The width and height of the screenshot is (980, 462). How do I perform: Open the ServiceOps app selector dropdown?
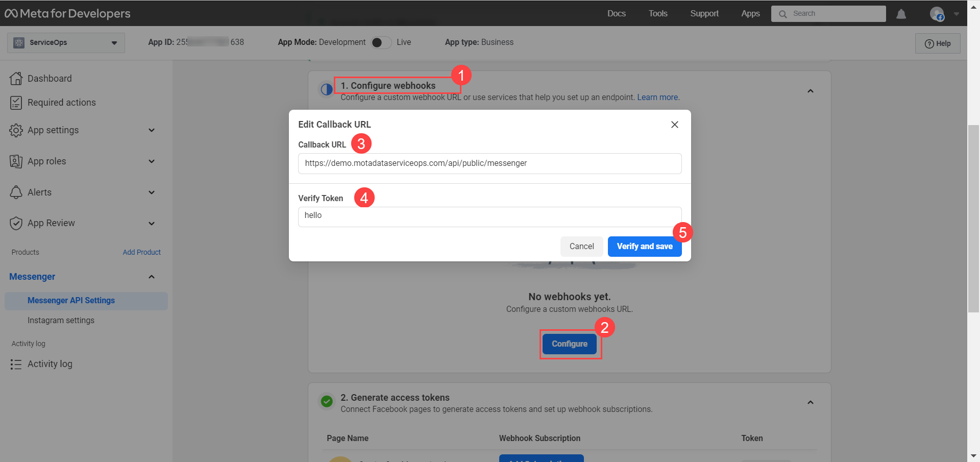114,43
